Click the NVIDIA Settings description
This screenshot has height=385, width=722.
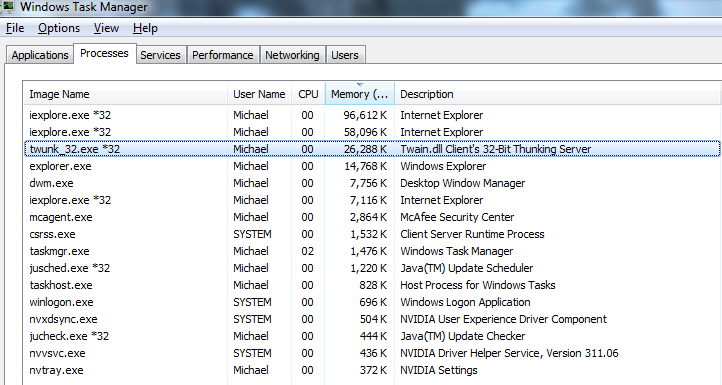coord(439,370)
